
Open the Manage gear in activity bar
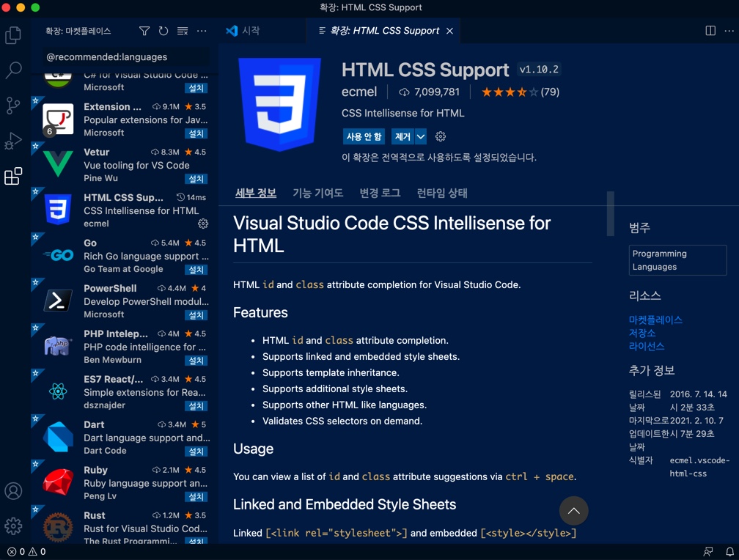(13, 526)
